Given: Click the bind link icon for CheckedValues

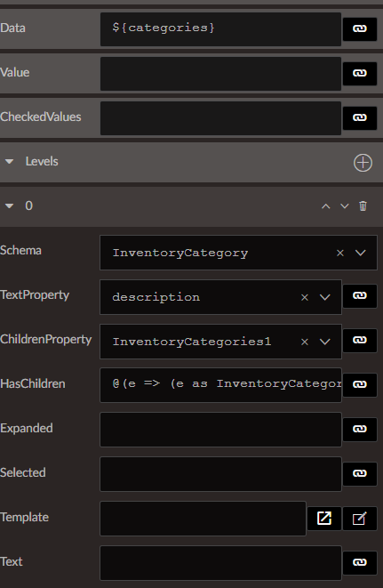Looking at the screenshot, I should point(359,117).
